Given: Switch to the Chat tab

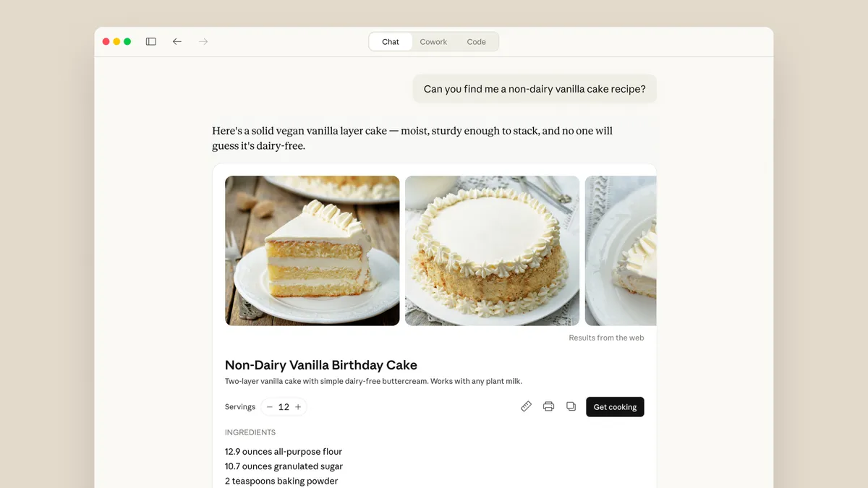Looking at the screenshot, I should tap(391, 42).
